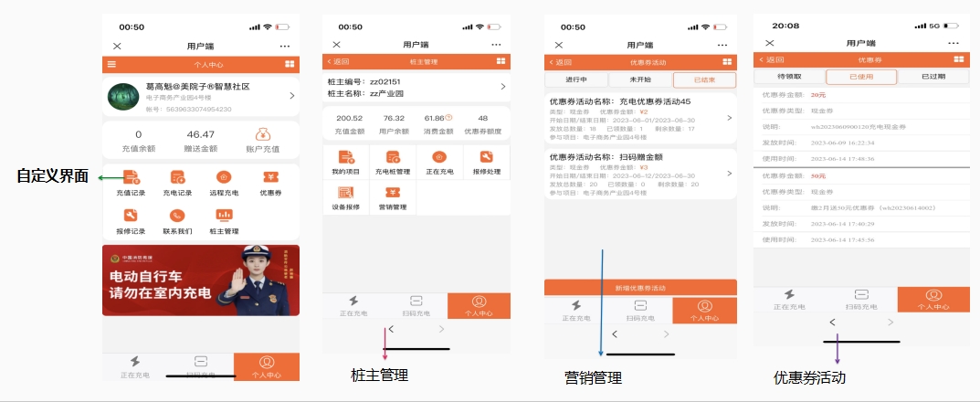Open 优惠券 icon in first phone screen
Screen dimensions: 980x402
[x=270, y=177]
